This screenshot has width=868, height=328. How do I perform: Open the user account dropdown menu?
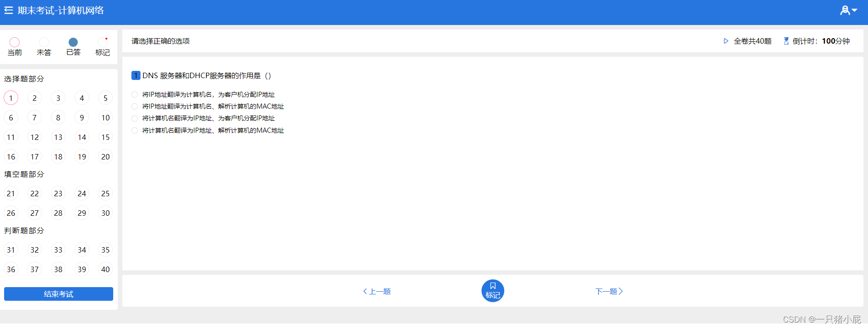[848, 10]
